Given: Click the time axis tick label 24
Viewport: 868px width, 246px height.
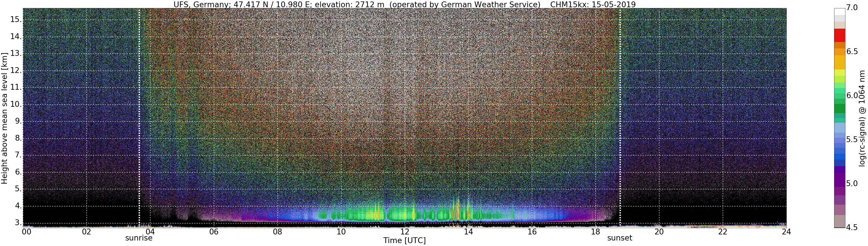Looking at the screenshot, I should (786, 232).
